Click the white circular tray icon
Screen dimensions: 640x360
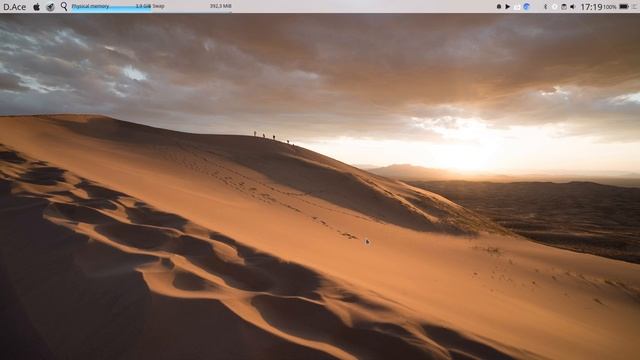[554, 7]
